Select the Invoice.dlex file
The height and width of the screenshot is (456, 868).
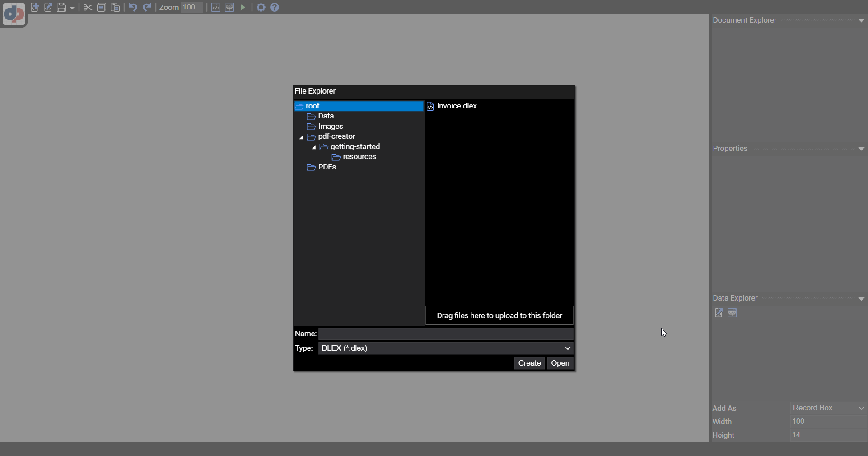(x=457, y=106)
